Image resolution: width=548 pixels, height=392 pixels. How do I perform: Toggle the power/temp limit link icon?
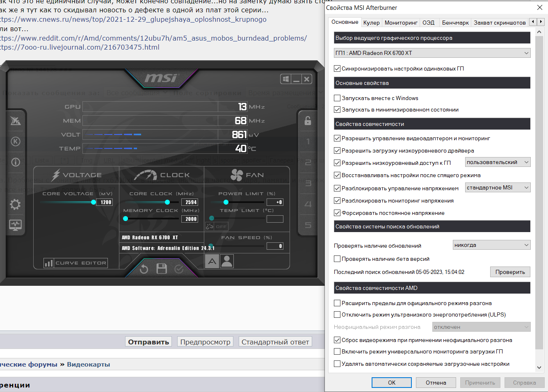pos(210,226)
